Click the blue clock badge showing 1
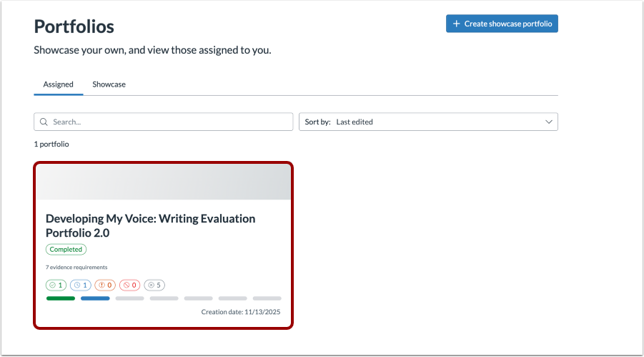Image resolution: width=644 pixels, height=357 pixels. pos(81,285)
